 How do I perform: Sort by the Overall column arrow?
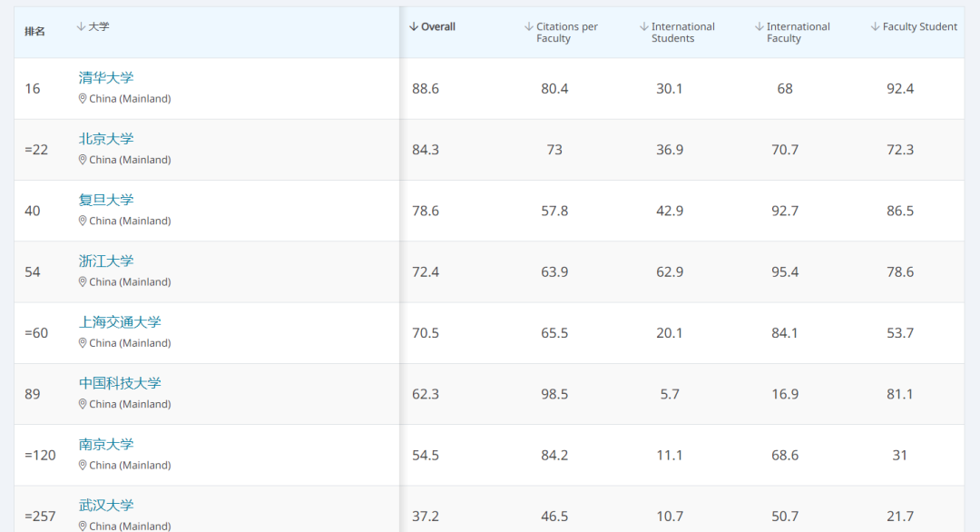(x=413, y=27)
